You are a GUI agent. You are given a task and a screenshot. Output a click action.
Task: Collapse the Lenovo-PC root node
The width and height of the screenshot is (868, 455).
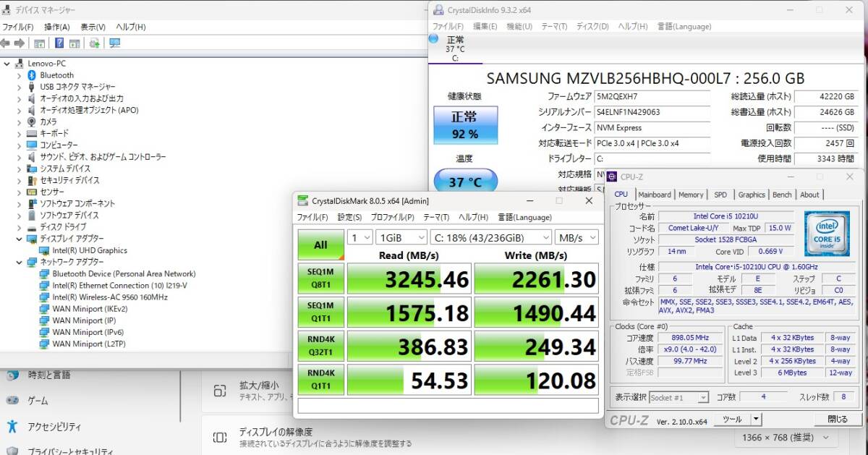coord(7,64)
